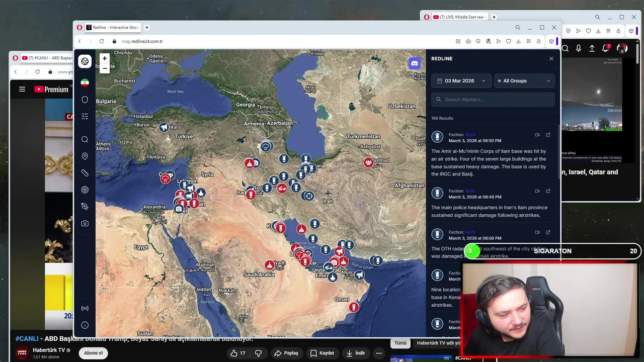Screen dimensions: 644x362
Task: Open YouTube hamburger menu in left window
Action: [22, 89]
